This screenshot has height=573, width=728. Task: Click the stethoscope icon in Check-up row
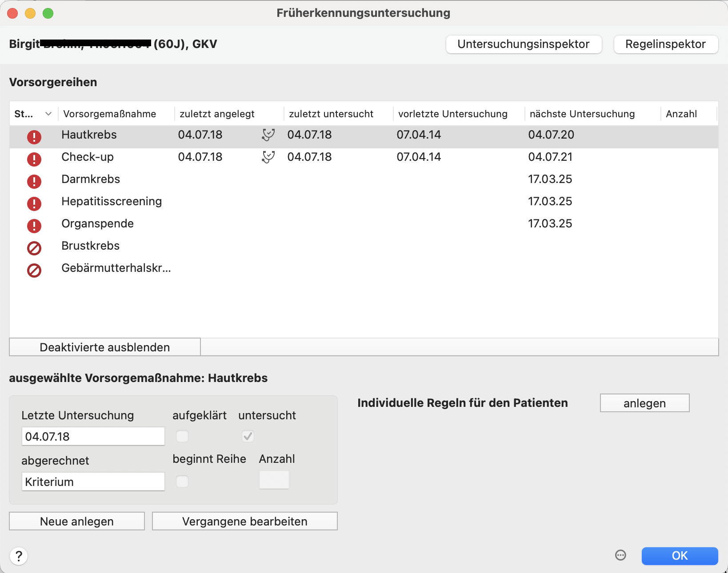click(268, 157)
